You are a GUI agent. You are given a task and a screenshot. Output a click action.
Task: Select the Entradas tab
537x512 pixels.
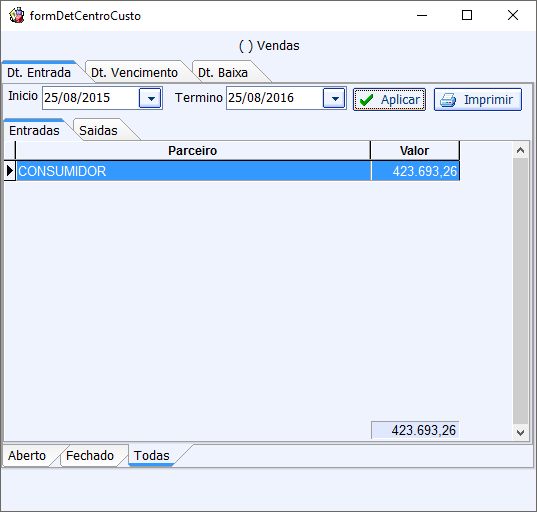coord(34,130)
